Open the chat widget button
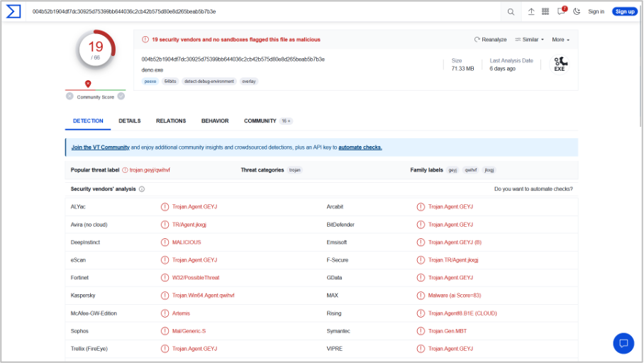Viewport: 644px width, 363px height. (623, 343)
